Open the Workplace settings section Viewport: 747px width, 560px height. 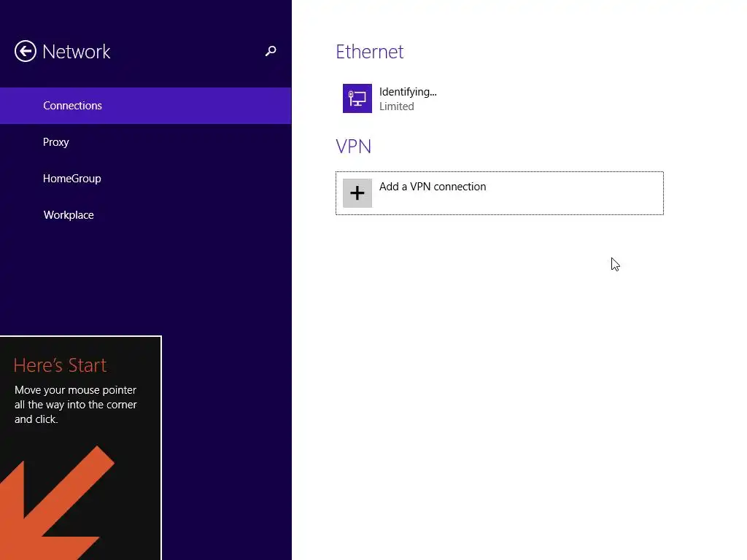coord(145,215)
